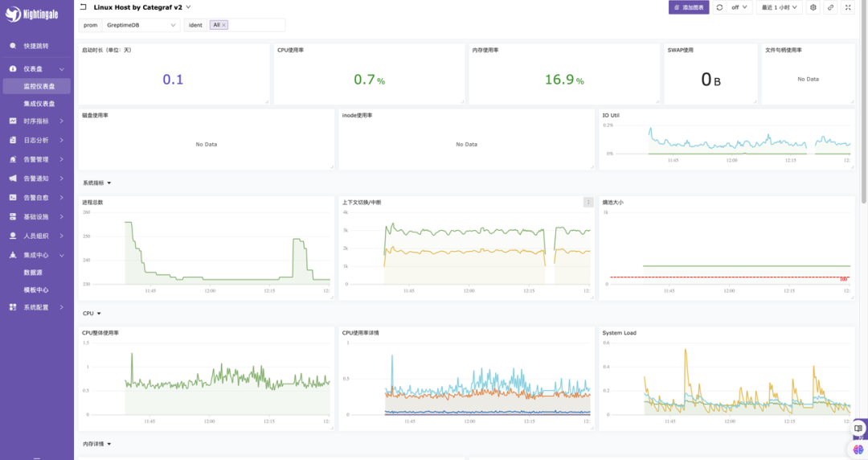Open the off auto-refresh interval dropdown
Viewport: 868px width, 460px height.
(x=739, y=7)
